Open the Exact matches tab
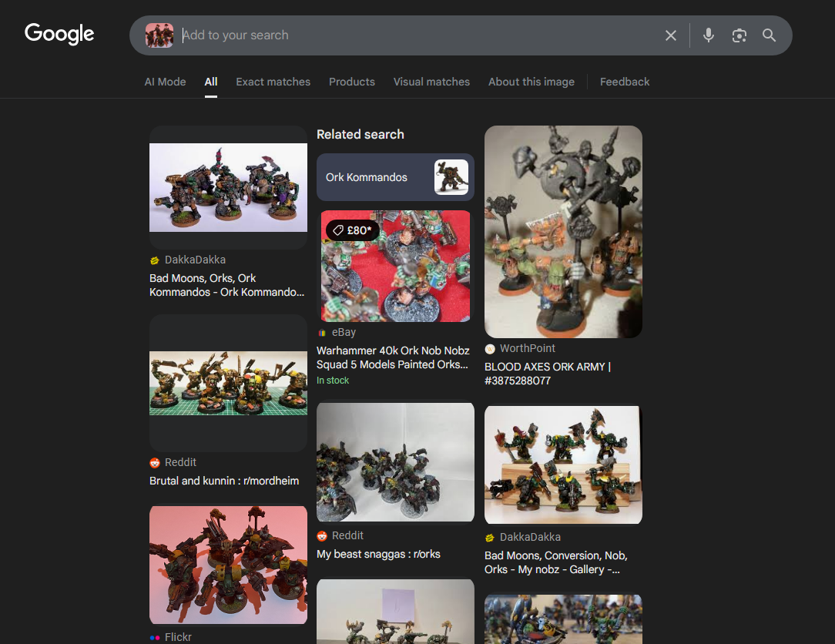This screenshot has height=644, width=835. pyautogui.click(x=273, y=82)
